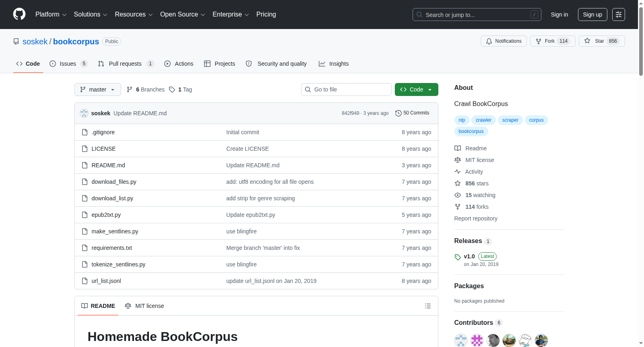Click the corpus topic tag
This screenshot has height=347, width=644.
[537, 120]
